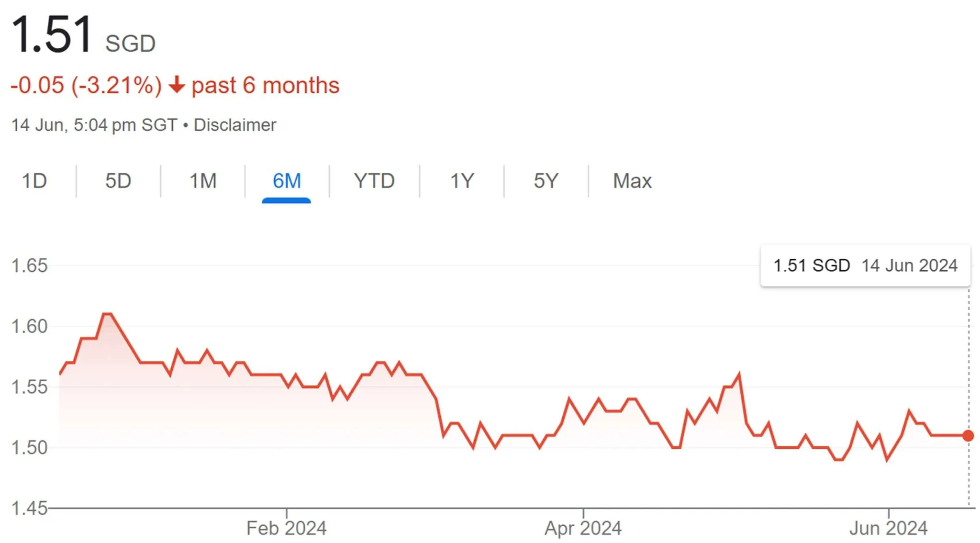Viewport: 980px width, 543px height.
Task: Click the 1.51 SGD tooltip box
Action: pos(865,266)
